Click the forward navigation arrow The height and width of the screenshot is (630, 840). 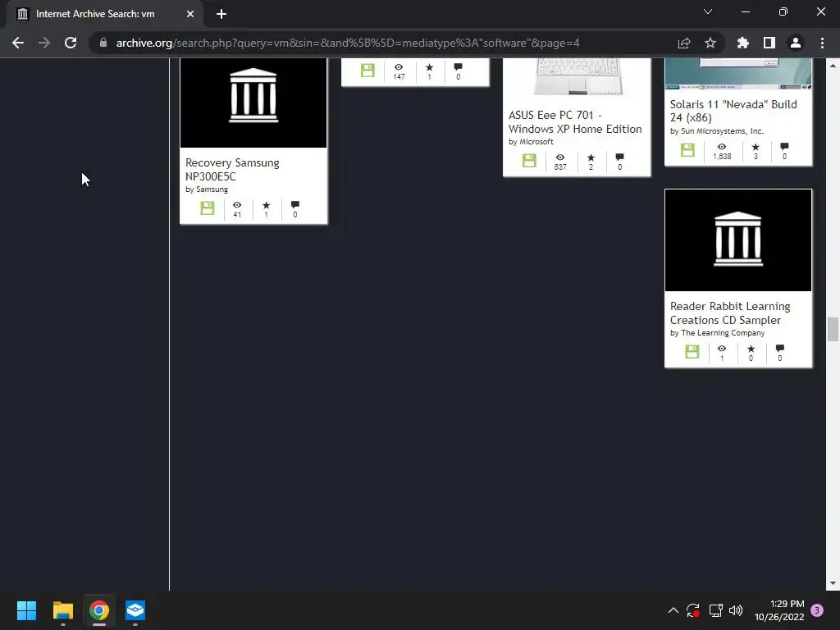[44, 43]
